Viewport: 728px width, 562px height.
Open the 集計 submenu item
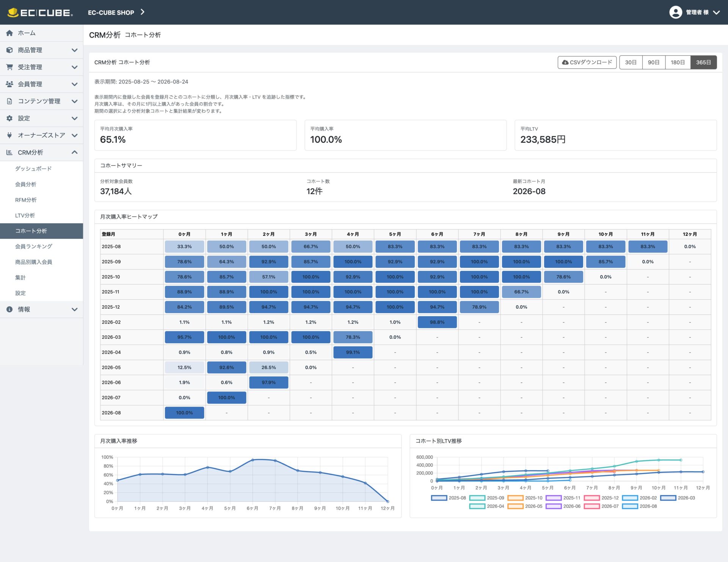(42, 277)
